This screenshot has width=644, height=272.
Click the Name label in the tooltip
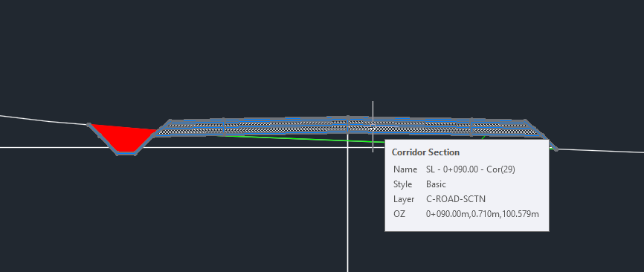[405, 169]
